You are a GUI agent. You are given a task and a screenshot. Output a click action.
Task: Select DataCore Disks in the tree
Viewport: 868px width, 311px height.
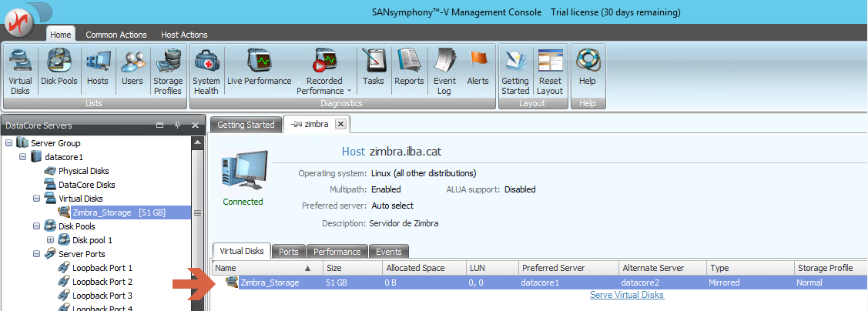[x=87, y=185]
